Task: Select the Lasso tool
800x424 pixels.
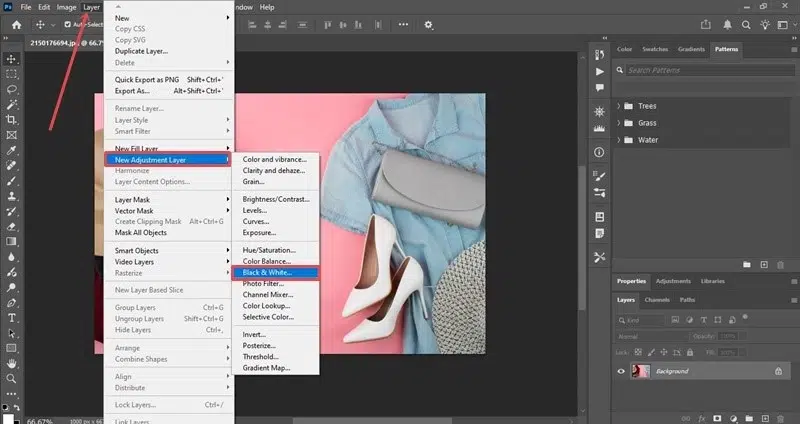Action: pyautogui.click(x=11, y=89)
